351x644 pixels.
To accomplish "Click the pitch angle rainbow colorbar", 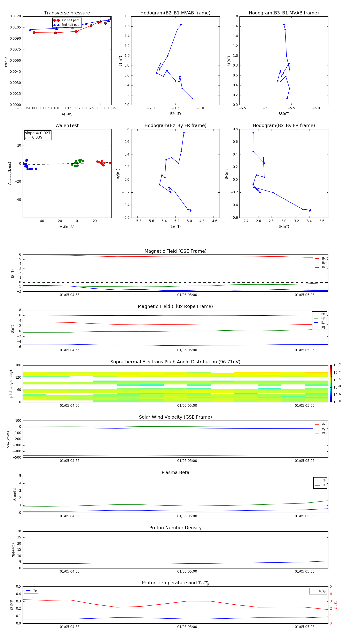I will point(331,384).
